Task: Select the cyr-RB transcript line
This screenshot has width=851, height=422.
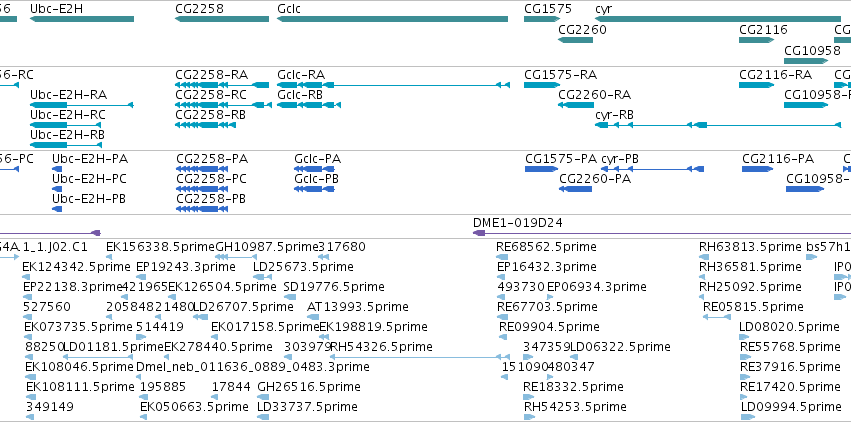Action: [x=717, y=125]
